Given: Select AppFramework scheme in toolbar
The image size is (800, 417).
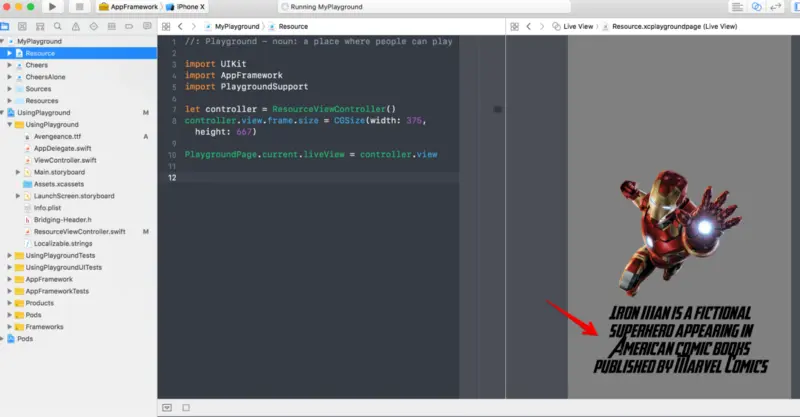Looking at the screenshot, I should [128, 7].
